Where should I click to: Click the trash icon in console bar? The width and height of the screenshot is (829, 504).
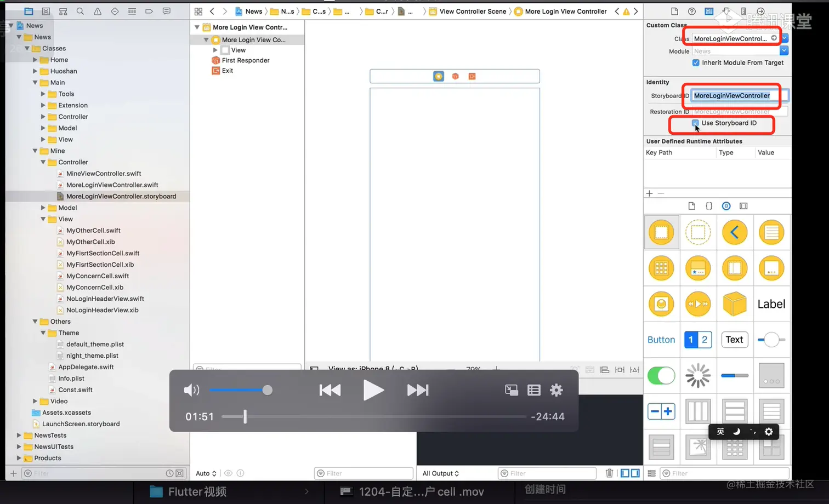tap(609, 473)
